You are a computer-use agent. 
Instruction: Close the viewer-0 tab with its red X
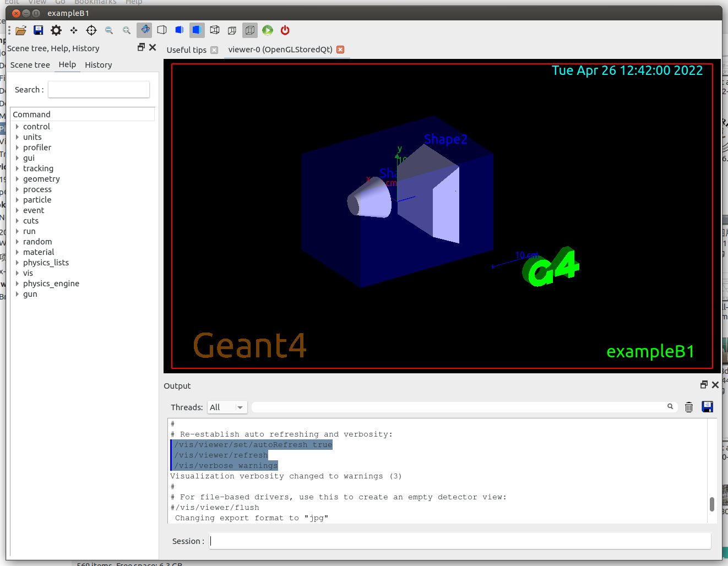coord(340,50)
